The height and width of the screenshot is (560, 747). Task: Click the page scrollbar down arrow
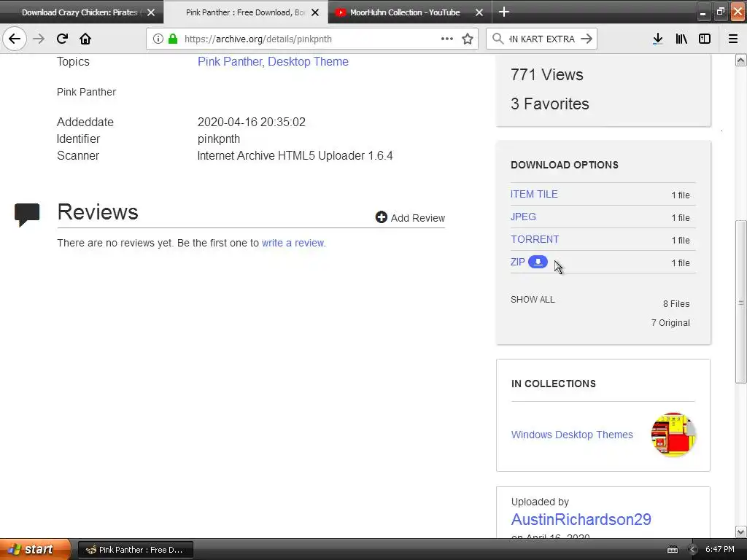pos(741,532)
